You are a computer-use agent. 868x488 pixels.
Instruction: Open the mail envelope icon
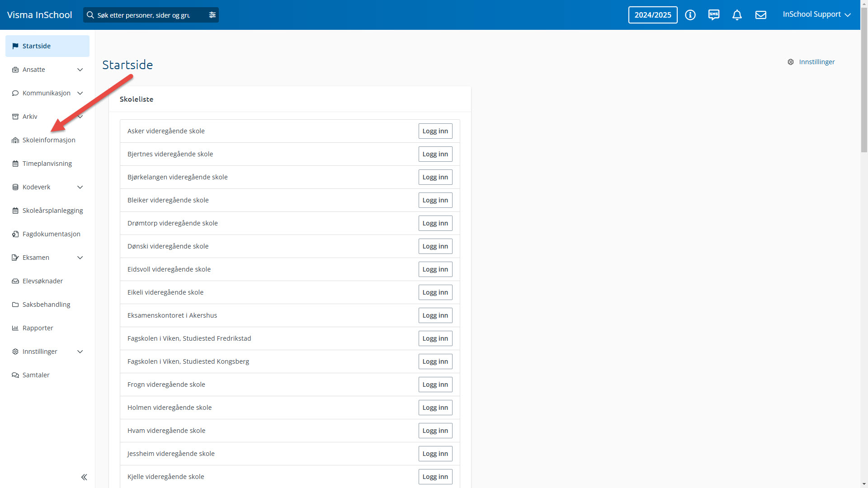[x=761, y=15]
